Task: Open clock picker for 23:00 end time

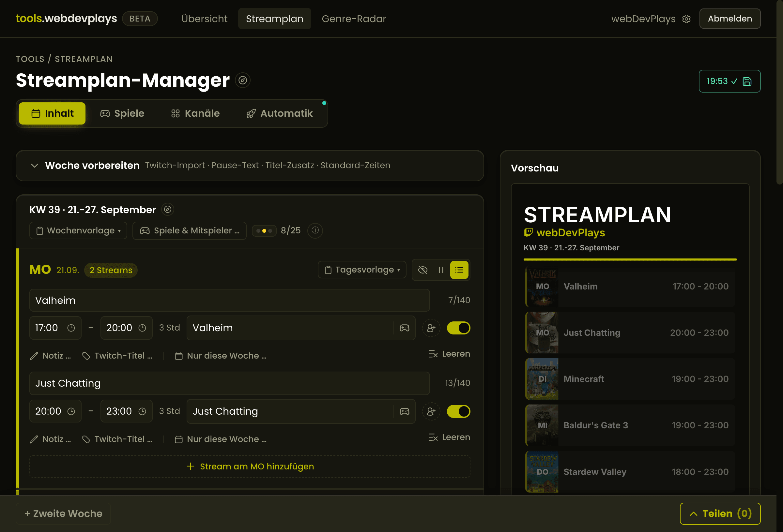Action: click(x=143, y=411)
